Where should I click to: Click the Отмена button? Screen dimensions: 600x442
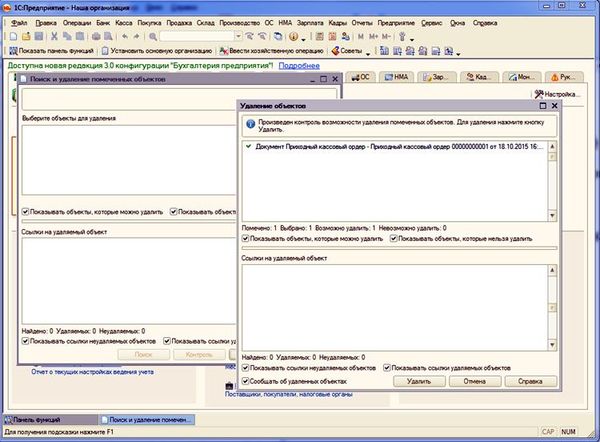[475, 381]
